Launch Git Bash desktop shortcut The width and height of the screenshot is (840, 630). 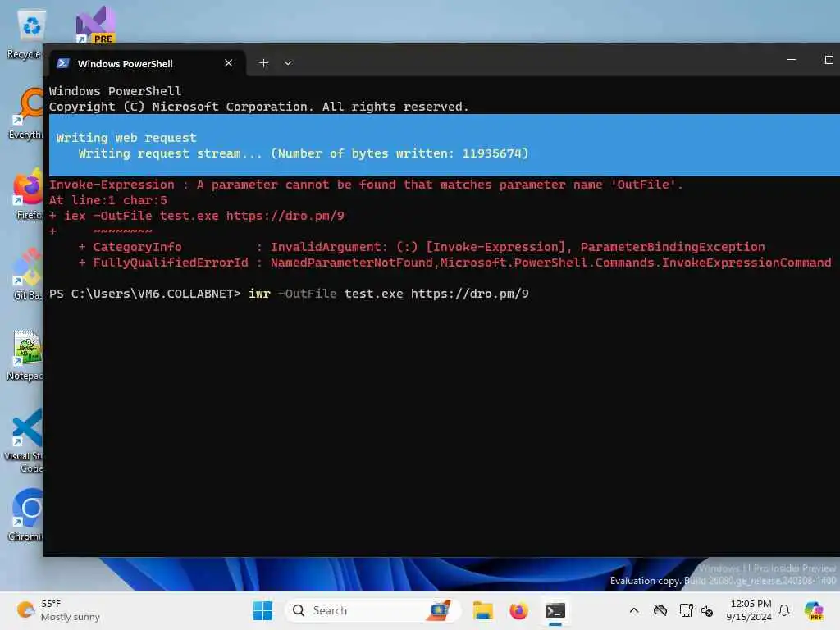point(25,274)
